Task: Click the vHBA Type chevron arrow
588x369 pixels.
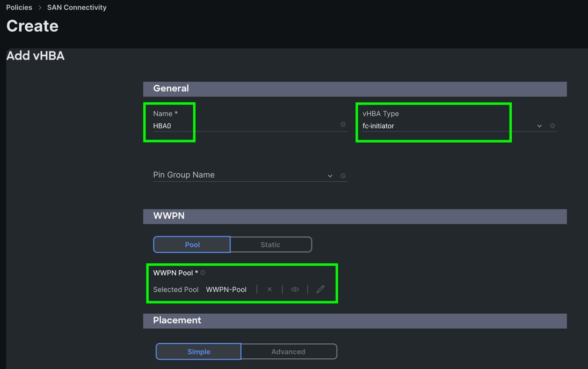Action: click(539, 126)
